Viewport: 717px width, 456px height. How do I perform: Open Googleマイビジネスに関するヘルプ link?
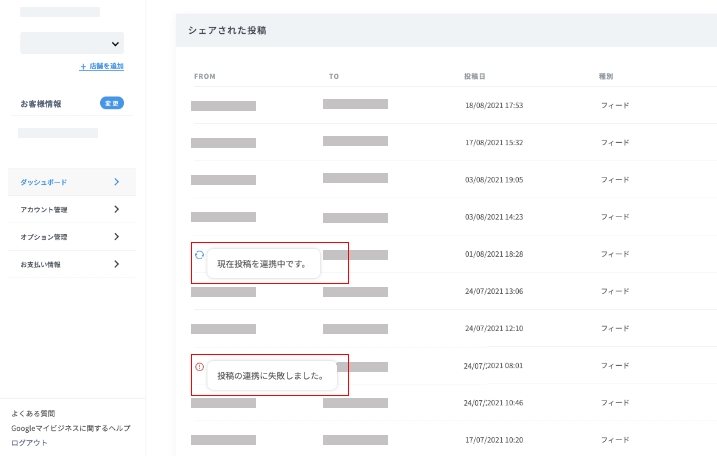pyautogui.click(x=70, y=428)
